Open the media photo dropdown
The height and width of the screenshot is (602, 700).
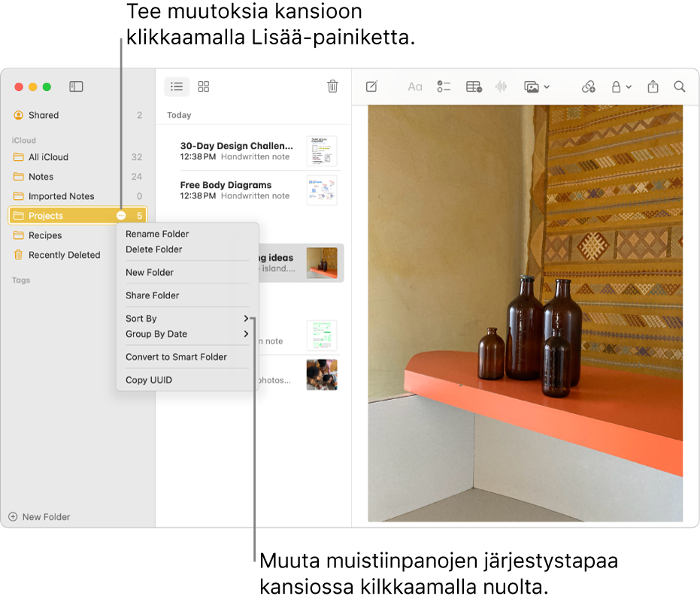[x=536, y=87]
